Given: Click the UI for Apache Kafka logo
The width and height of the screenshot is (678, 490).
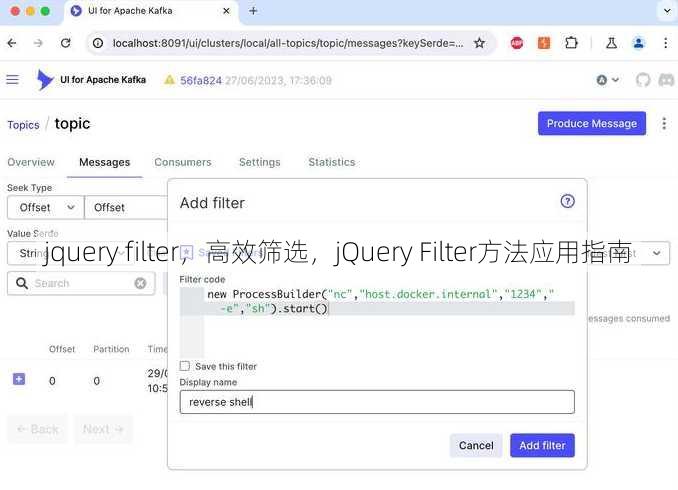Looking at the screenshot, I should (92, 80).
